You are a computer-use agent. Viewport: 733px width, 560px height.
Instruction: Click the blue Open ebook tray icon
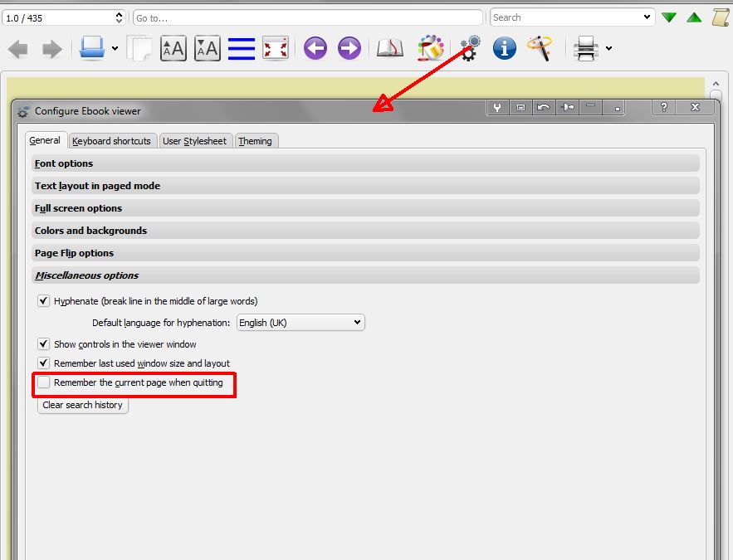tap(92, 47)
